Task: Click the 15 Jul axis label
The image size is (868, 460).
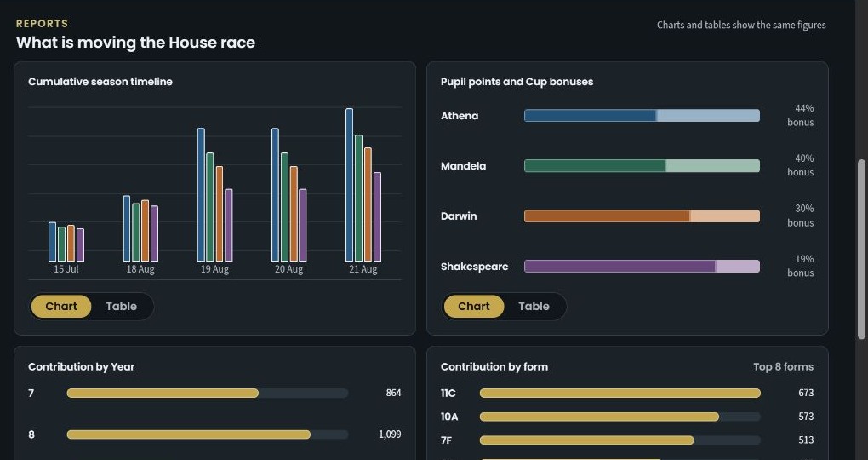Action: point(66,269)
